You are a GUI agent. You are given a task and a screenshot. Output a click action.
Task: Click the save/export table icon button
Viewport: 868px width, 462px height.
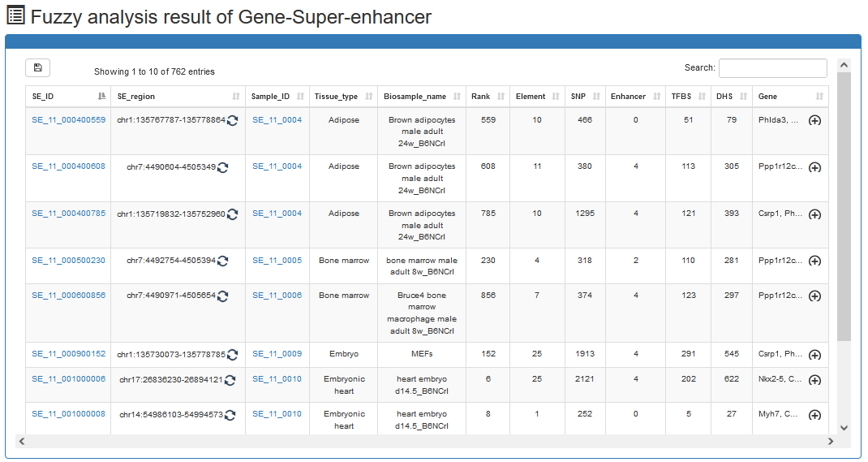click(x=37, y=67)
